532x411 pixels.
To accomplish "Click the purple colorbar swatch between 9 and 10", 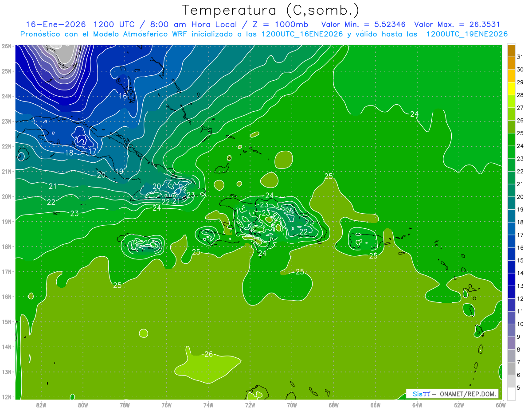I will click(511, 330).
